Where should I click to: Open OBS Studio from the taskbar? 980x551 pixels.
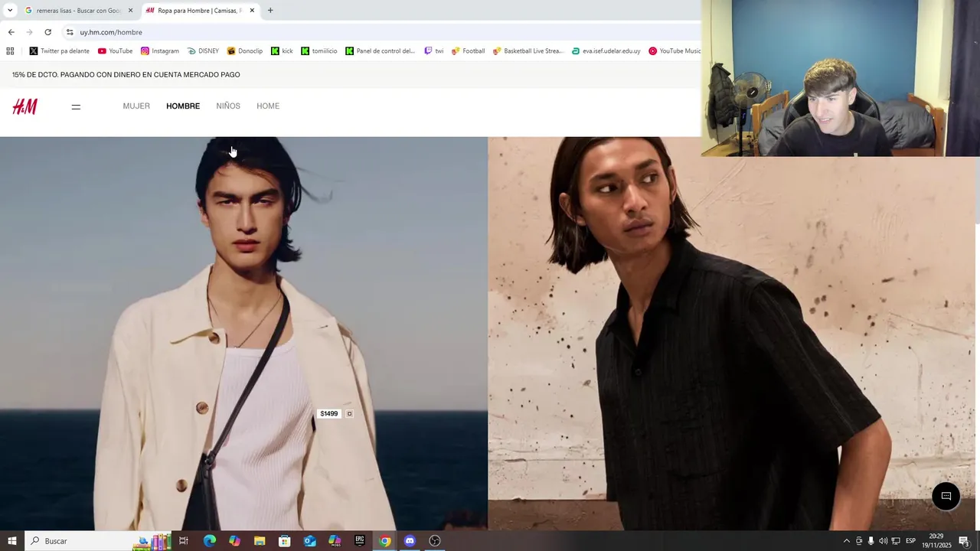tap(435, 541)
